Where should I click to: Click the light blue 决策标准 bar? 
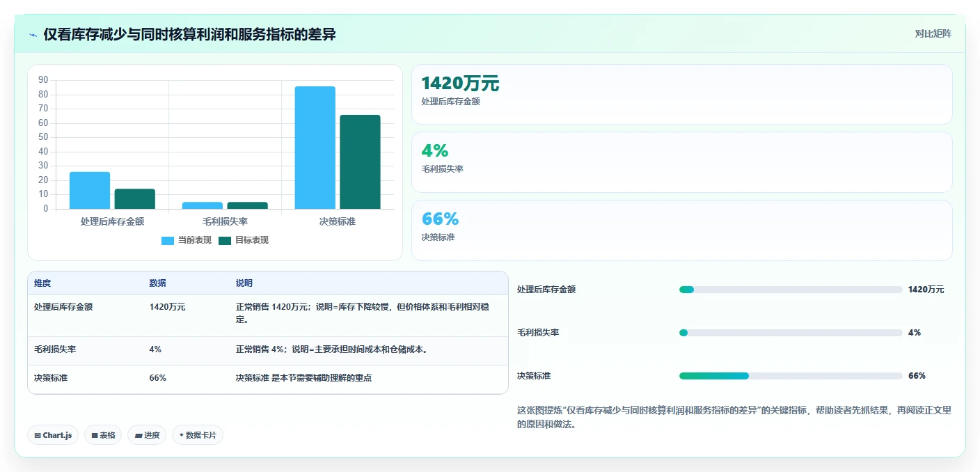coord(315,148)
